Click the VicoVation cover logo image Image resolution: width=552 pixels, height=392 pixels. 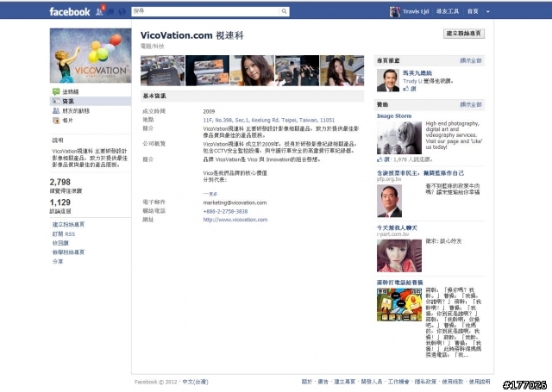click(91, 55)
